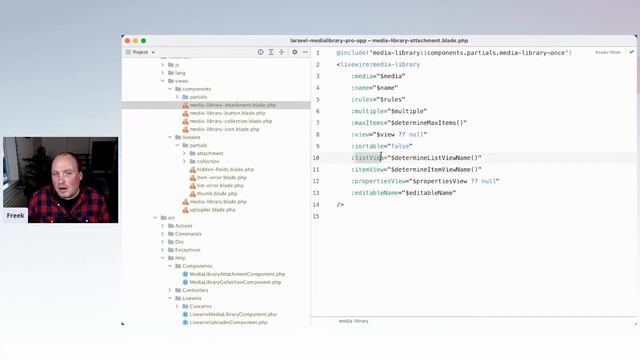640x360 pixels.
Task: Open media-library-button.blade.php file
Action: tap(227, 113)
